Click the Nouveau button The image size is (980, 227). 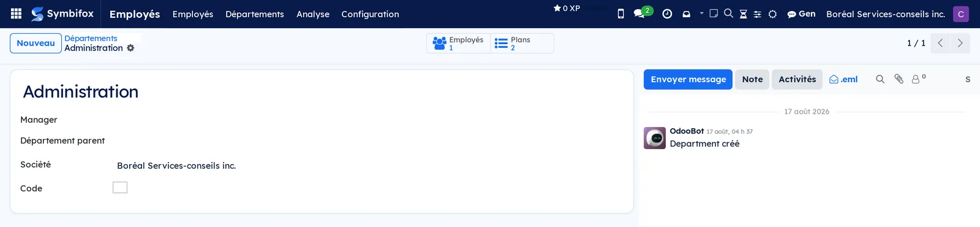coord(36,43)
